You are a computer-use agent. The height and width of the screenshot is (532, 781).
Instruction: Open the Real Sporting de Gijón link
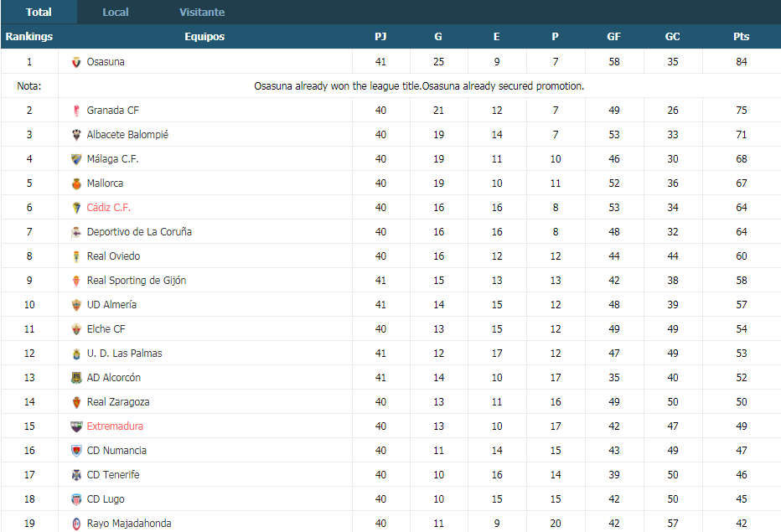click(137, 281)
